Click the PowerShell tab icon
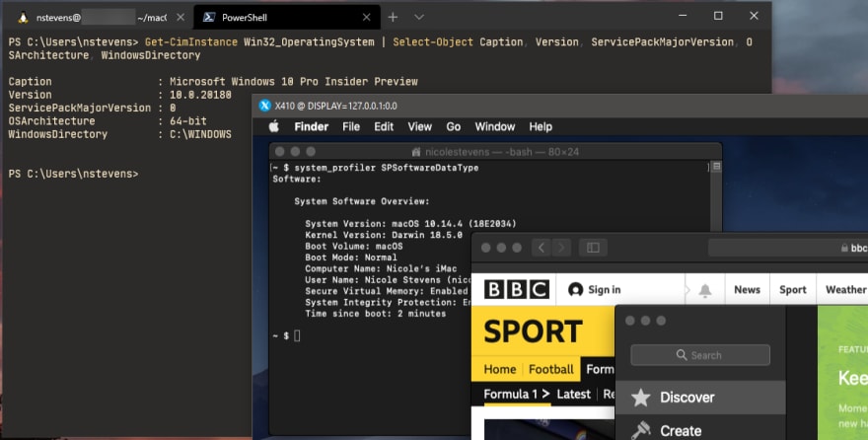868x440 pixels. pyautogui.click(x=209, y=17)
